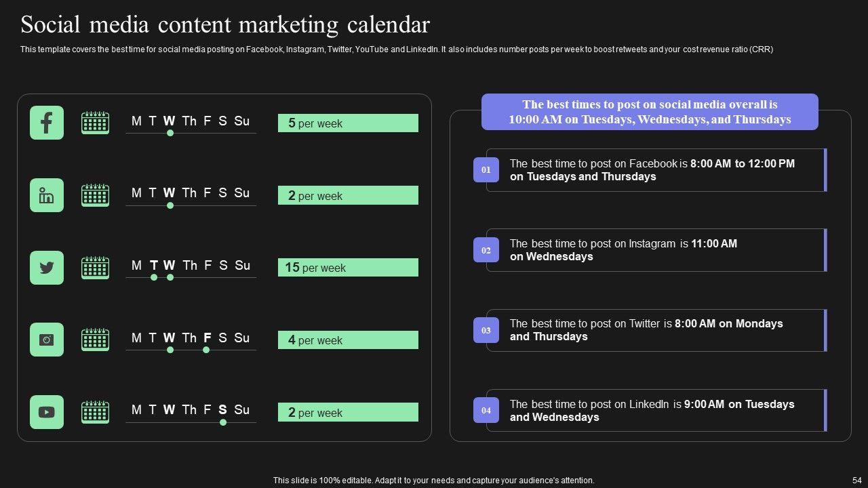Click the calendar icon beside Facebook

(x=95, y=123)
